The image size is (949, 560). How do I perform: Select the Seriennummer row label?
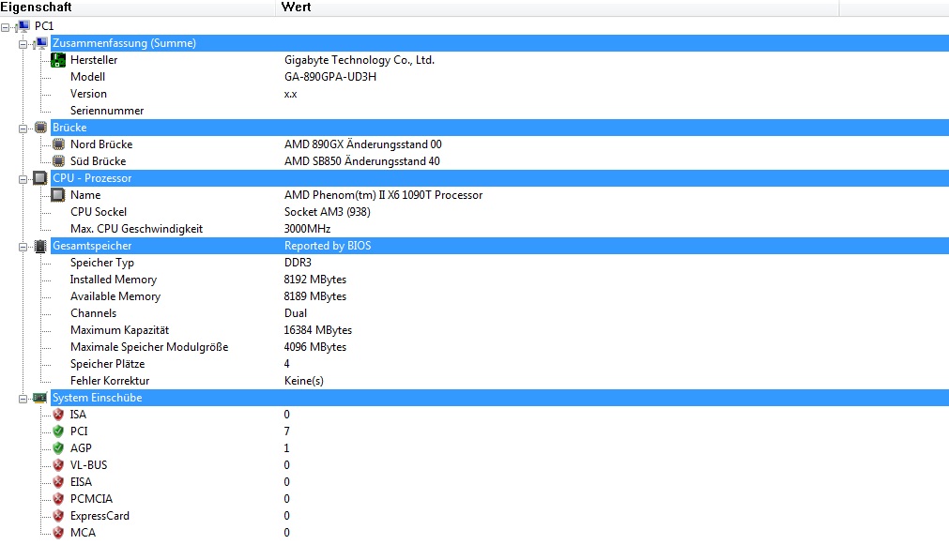pos(107,111)
